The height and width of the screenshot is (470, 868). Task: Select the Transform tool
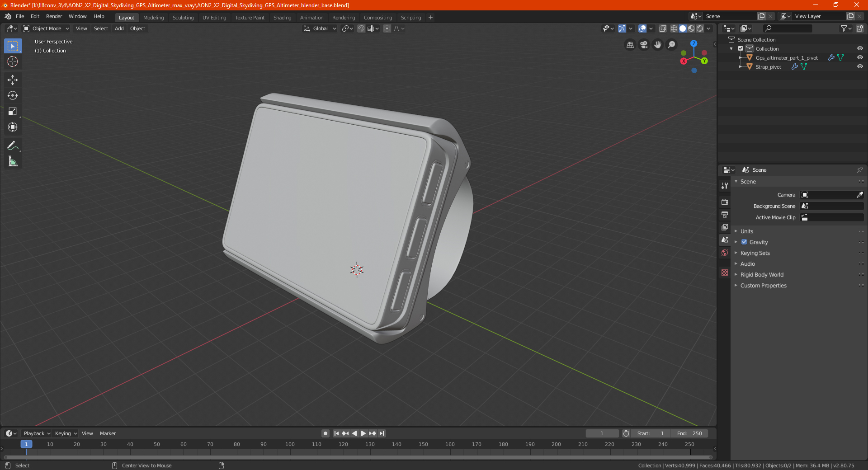tap(13, 127)
